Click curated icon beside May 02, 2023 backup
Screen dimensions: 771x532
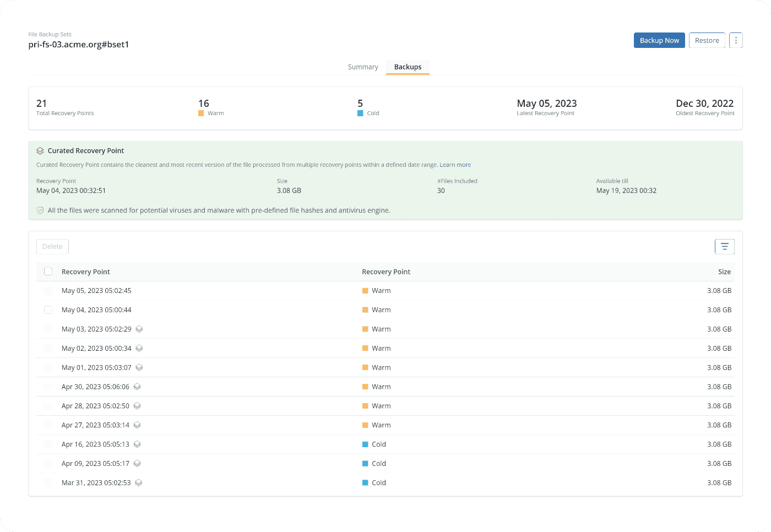139,349
